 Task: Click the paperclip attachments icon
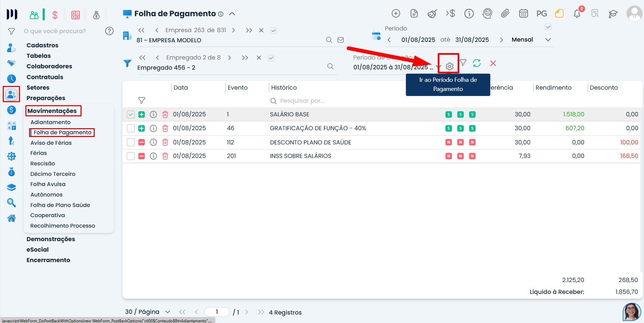506,14
